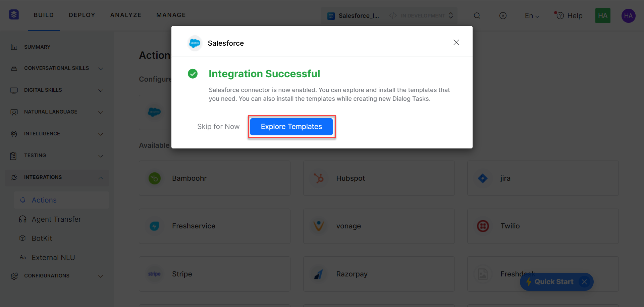The image size is (644, 307).
Task: Click the purple HA user avatar
Action: [628, 16]
